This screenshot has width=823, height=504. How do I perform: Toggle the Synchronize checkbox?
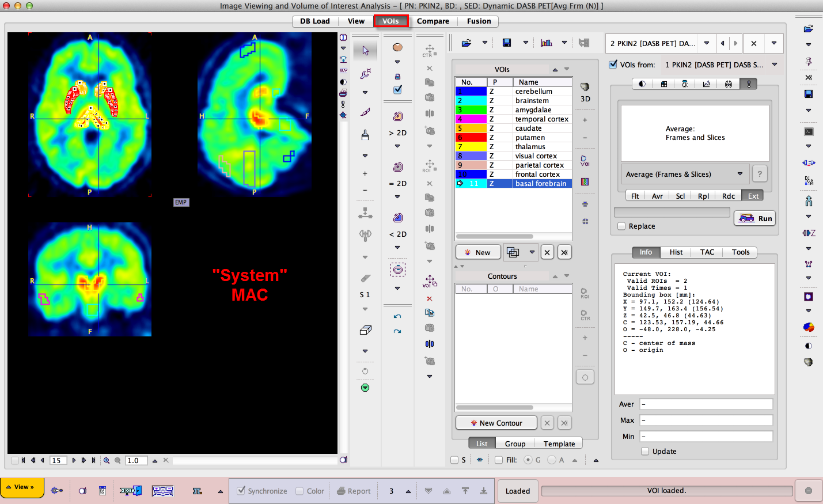pyautogui.click(x=241, y=491)
